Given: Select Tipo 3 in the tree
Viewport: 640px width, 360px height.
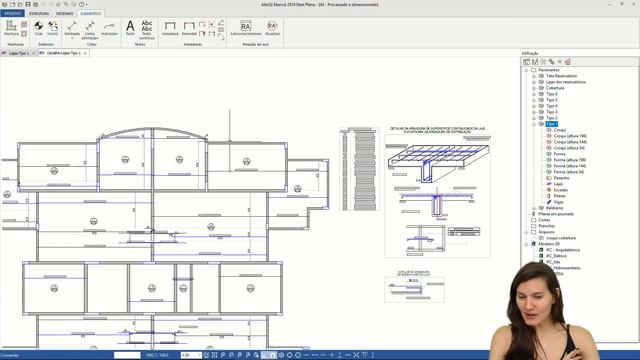Looking at the screenshot, I should click(x=551, y=112).
